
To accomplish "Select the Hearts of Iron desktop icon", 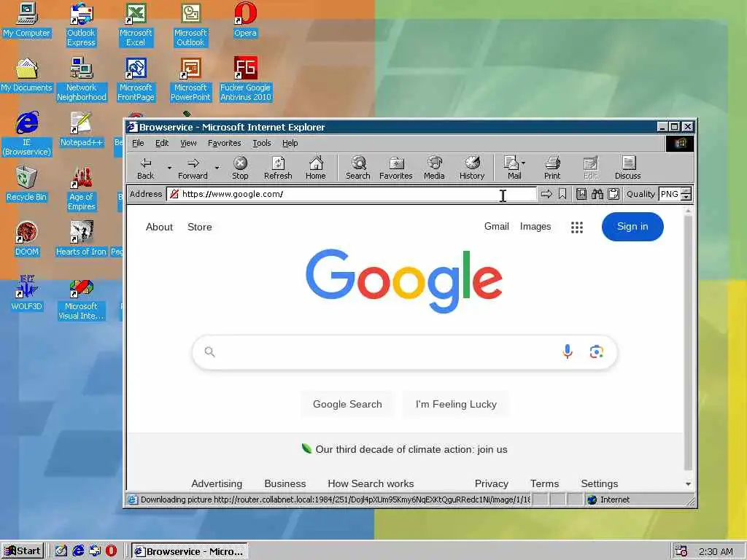I will (x=81, y=239).
